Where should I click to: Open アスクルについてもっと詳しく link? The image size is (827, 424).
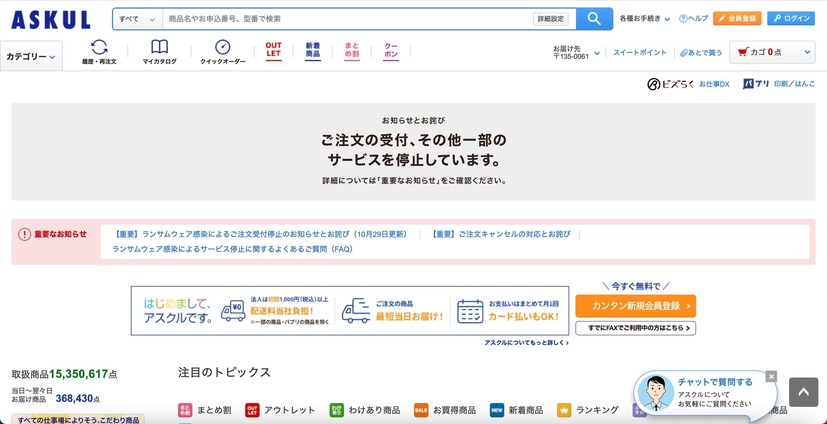click(x=526, y=343)
